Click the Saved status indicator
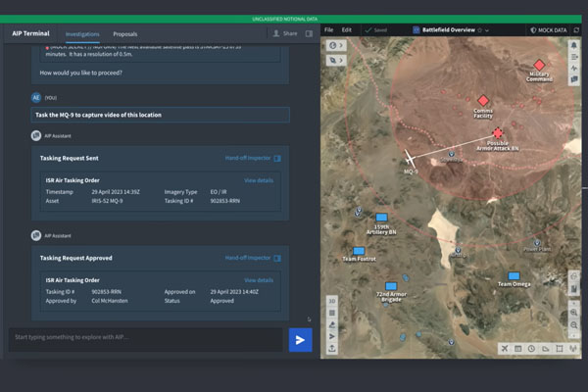The height and width of the screenshot is (392, 588). (376, 30)
